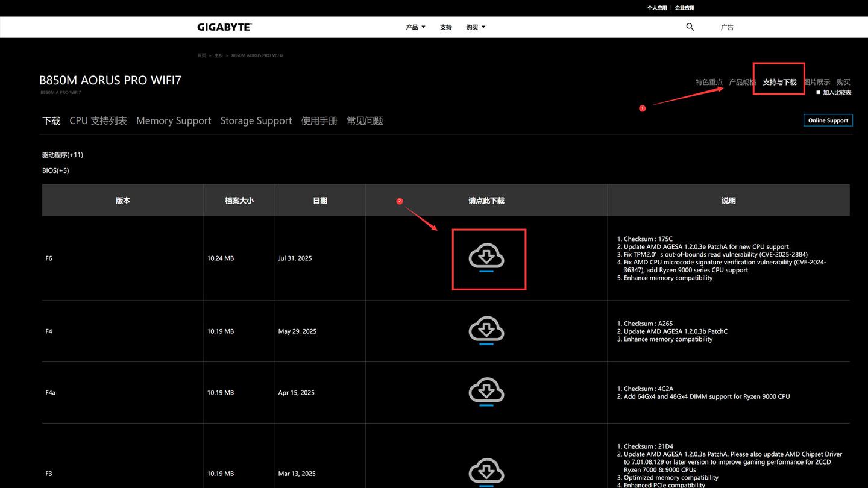868x488 pixels.
Task: View the 常见问题 tab
Action: coord(365,120)
